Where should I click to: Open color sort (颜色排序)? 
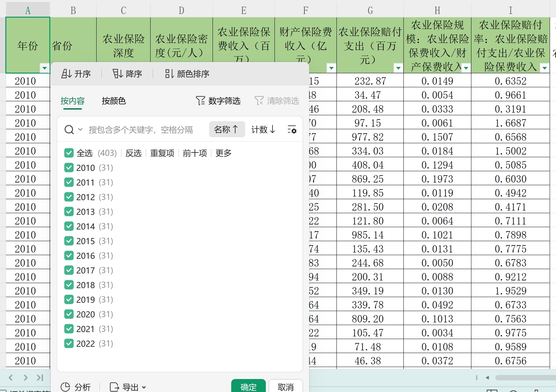(187, 74)
